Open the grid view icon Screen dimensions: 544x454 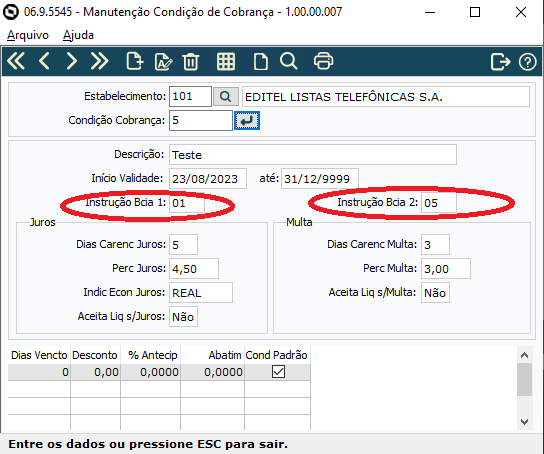pyautogui.click(x=226, y=62)
